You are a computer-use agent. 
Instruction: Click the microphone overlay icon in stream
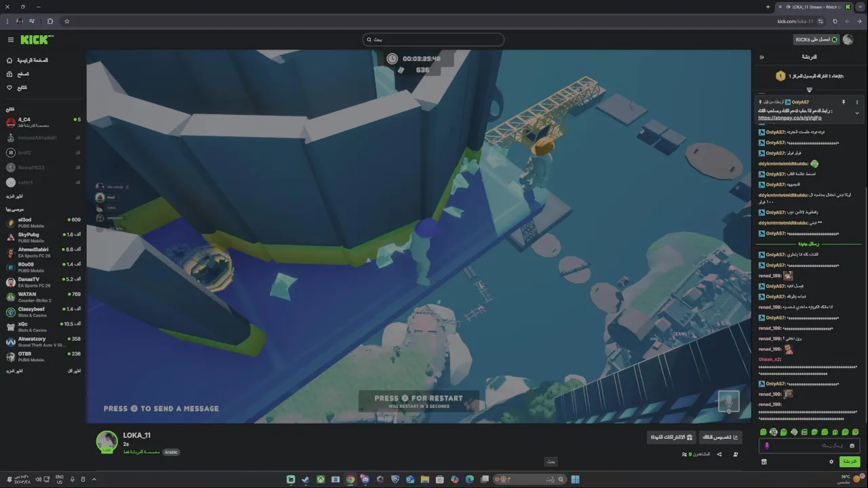click(729, 401)
